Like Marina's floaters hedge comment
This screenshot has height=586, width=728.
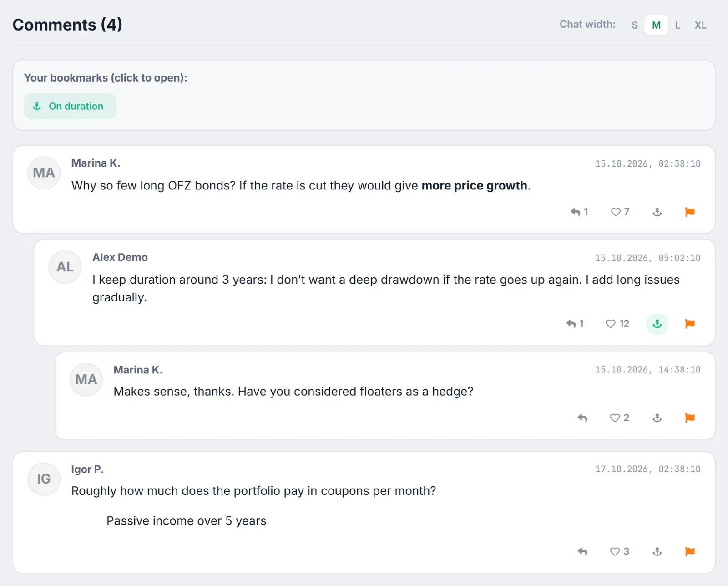pos(620,418)
